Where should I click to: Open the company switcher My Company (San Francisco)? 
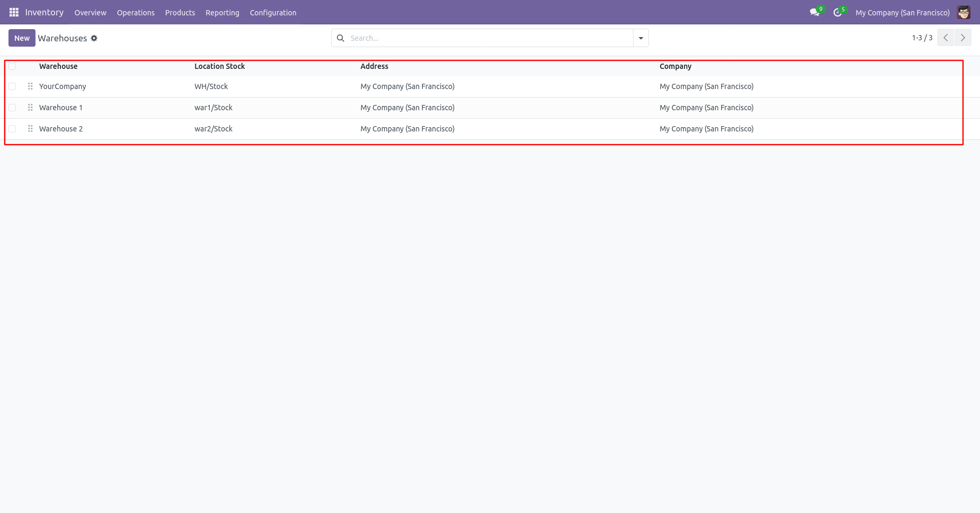[903, 13]
